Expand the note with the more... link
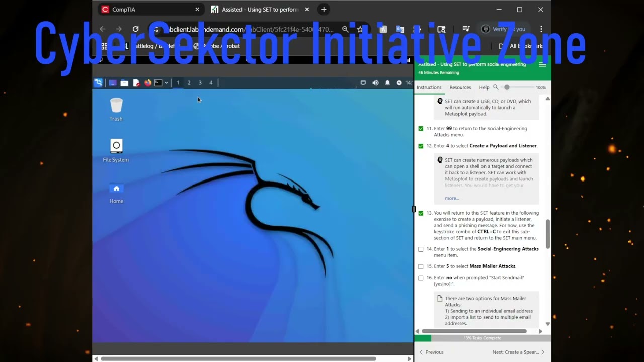The width and height of the screenshot is (644, 362). (452, 198)
